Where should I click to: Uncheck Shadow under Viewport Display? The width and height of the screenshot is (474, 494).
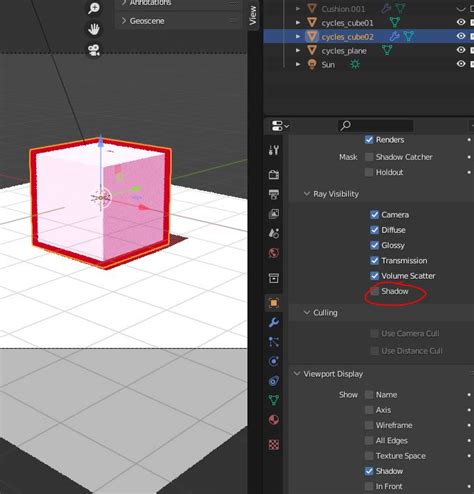coord(369,471)
